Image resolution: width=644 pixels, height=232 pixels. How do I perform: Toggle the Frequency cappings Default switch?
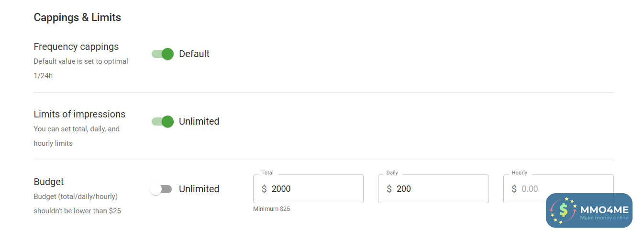[162, 54]
